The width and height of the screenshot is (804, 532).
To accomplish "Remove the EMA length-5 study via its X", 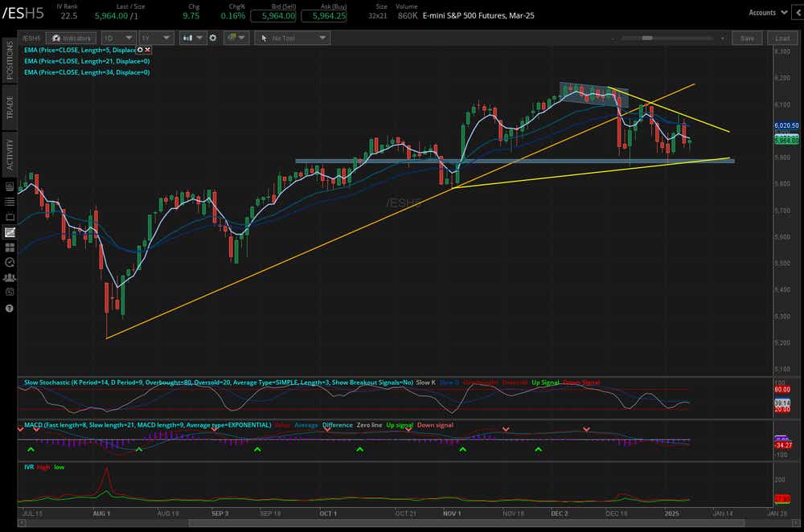I will coord(146,49).
